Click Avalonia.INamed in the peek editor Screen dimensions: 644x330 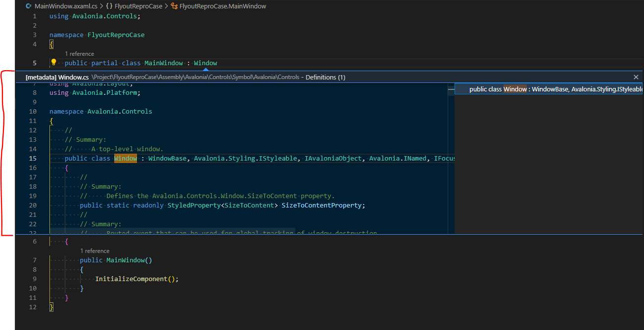[398, 158]
